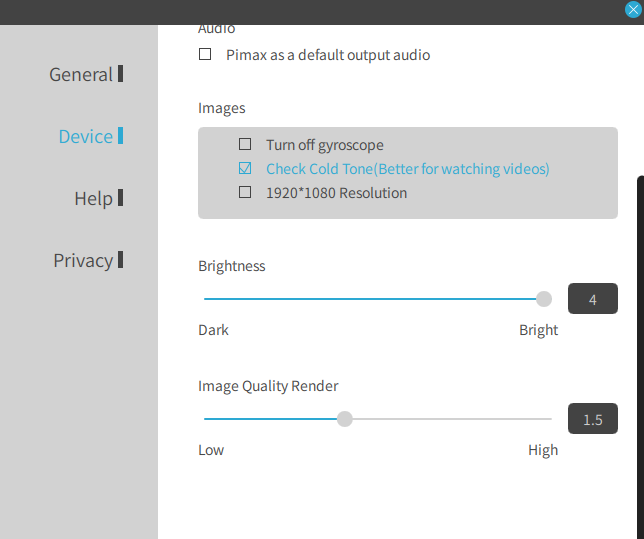Screen dimensions: 644x539
Task: Click the Image Quality slider track near High
Action: coord(534,419)
